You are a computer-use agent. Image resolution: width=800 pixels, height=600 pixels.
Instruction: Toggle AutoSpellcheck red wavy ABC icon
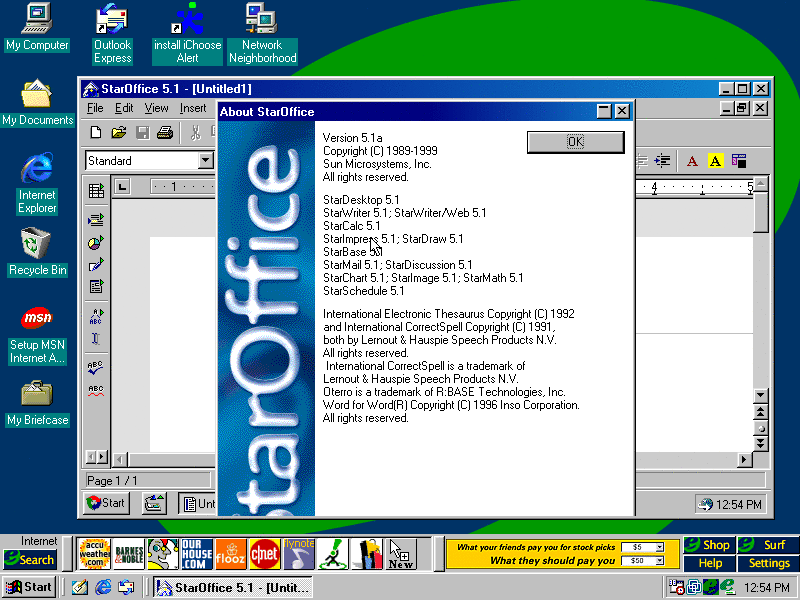96,390
